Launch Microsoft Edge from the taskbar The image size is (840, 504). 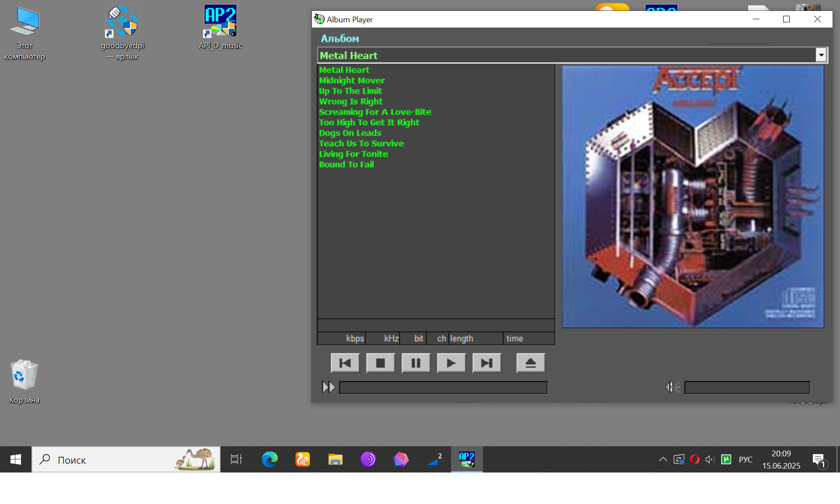pos(270,459)
